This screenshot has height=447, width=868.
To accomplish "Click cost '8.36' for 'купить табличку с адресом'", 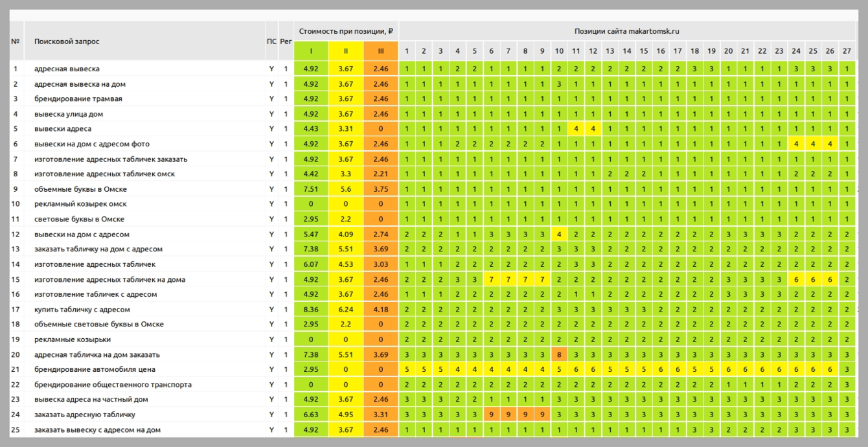I will tap(311, 310).
